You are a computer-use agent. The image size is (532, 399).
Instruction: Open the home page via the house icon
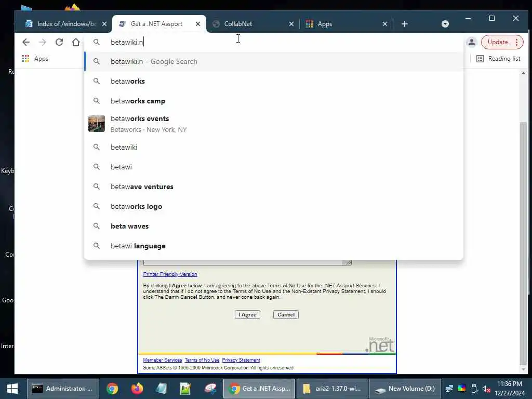pyautogui.click(x=76, y=42)
